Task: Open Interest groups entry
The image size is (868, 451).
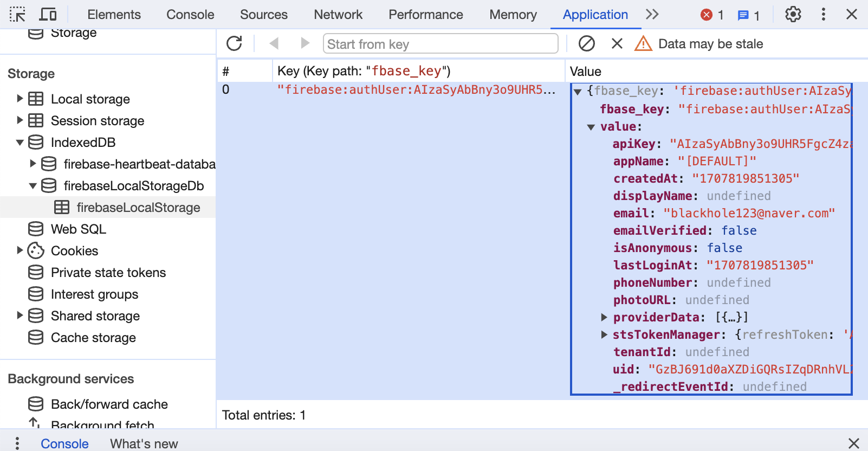Action: 94,294
